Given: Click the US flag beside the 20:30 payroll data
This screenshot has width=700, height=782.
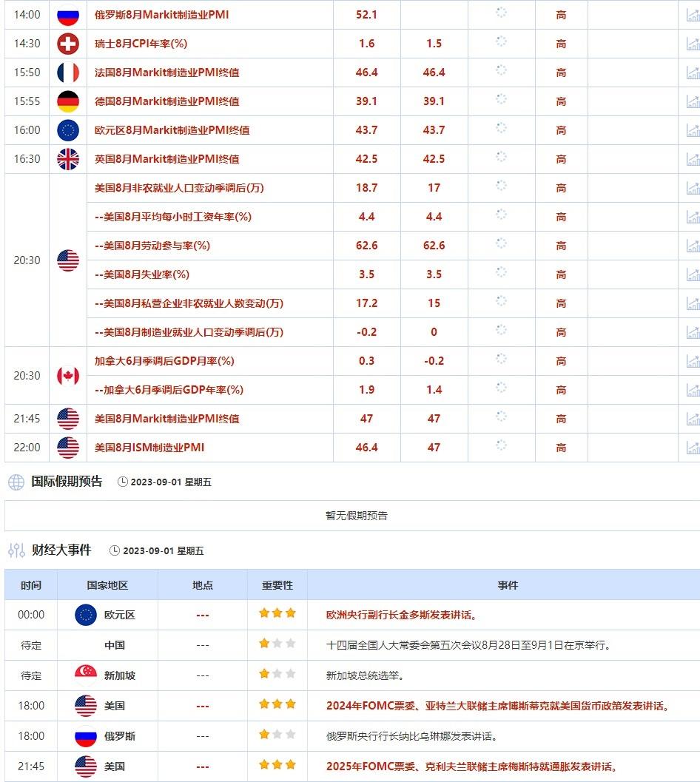Looking at the screenshot, I should point(67,260).
